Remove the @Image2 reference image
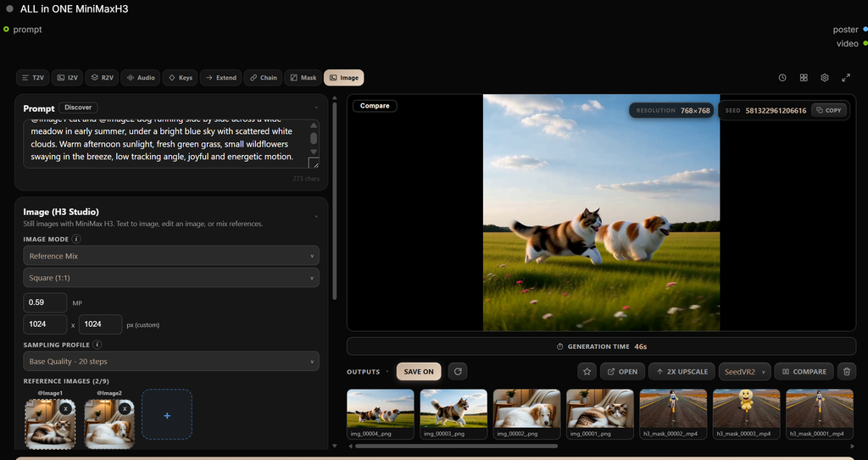 (x=125, y=408)
